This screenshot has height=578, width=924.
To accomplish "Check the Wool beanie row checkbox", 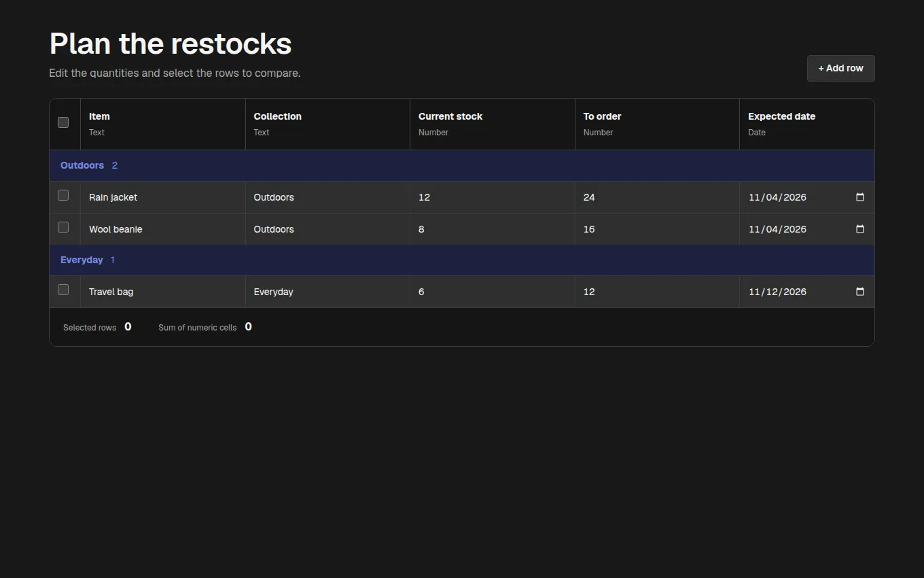I will [x=63, y=227].
